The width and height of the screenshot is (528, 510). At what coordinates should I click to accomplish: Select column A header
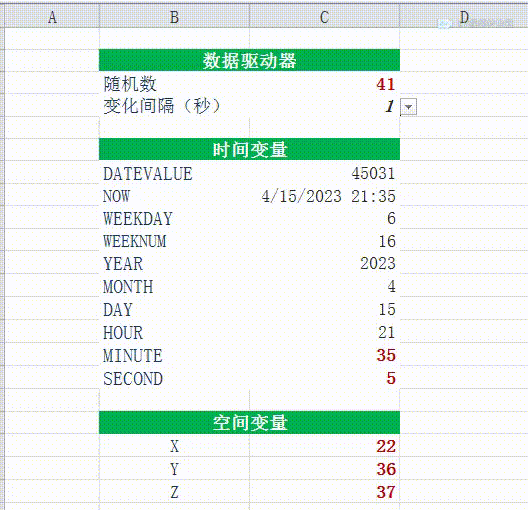[x=52, y=16]
